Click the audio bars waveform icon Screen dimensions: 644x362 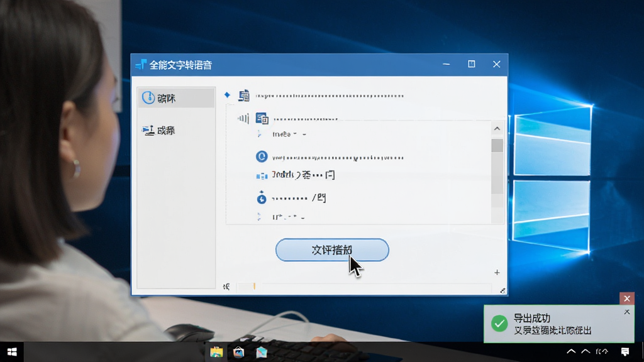pyautogui.click(x=243, y=119)
